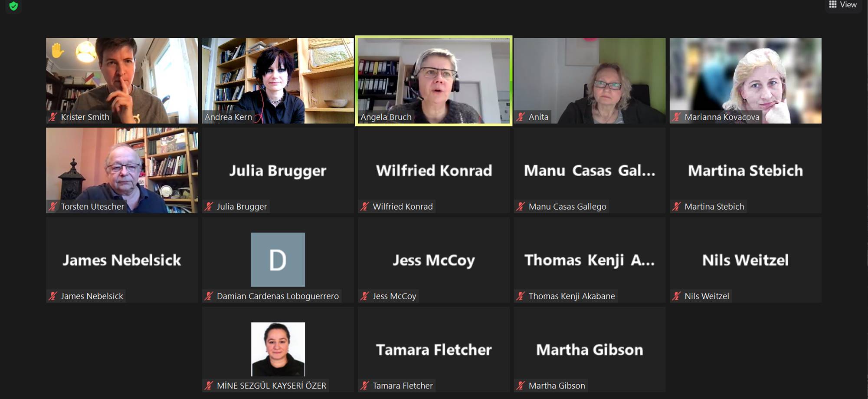
Task: Select the Martina Stebich participant tile
Action: click(x=745, y=170)
